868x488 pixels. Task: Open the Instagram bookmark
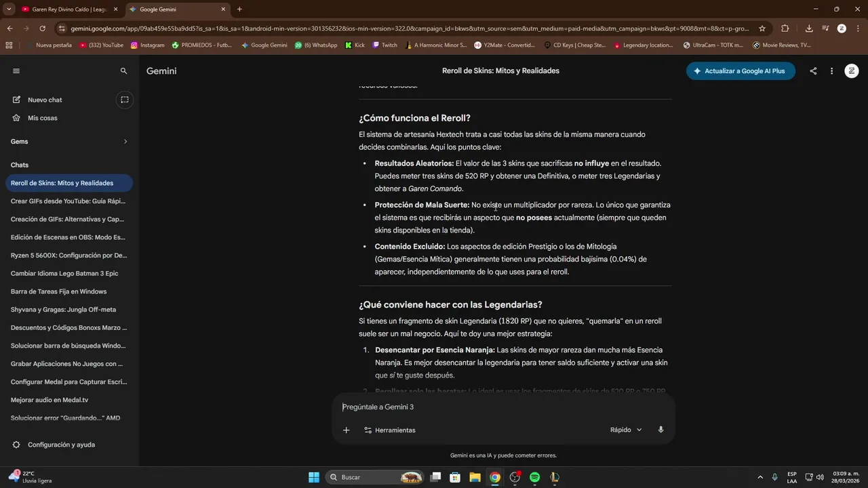click(148, 45)
